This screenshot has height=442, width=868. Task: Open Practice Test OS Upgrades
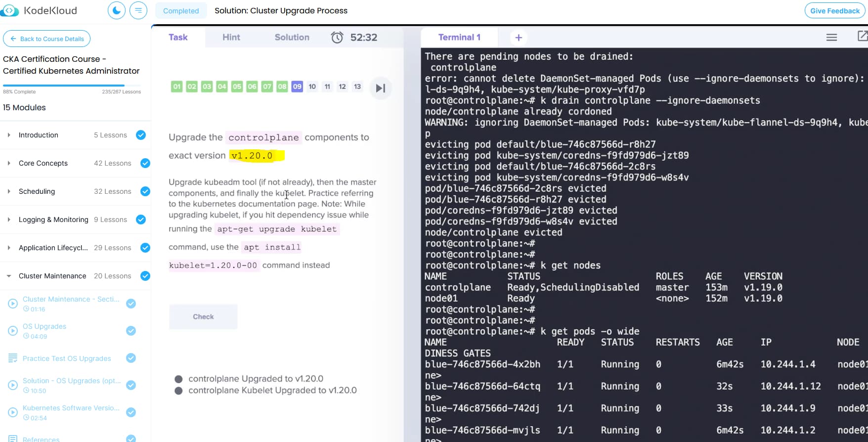coord(67,358)
